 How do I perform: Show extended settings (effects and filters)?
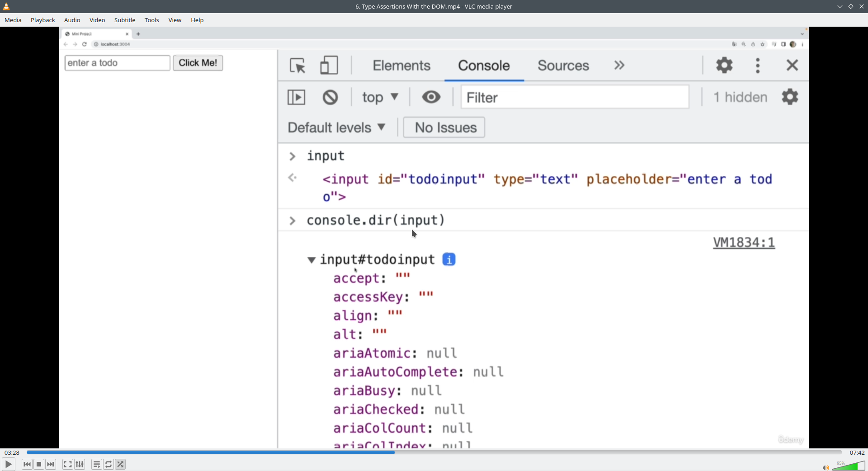[x=80, y=464]
